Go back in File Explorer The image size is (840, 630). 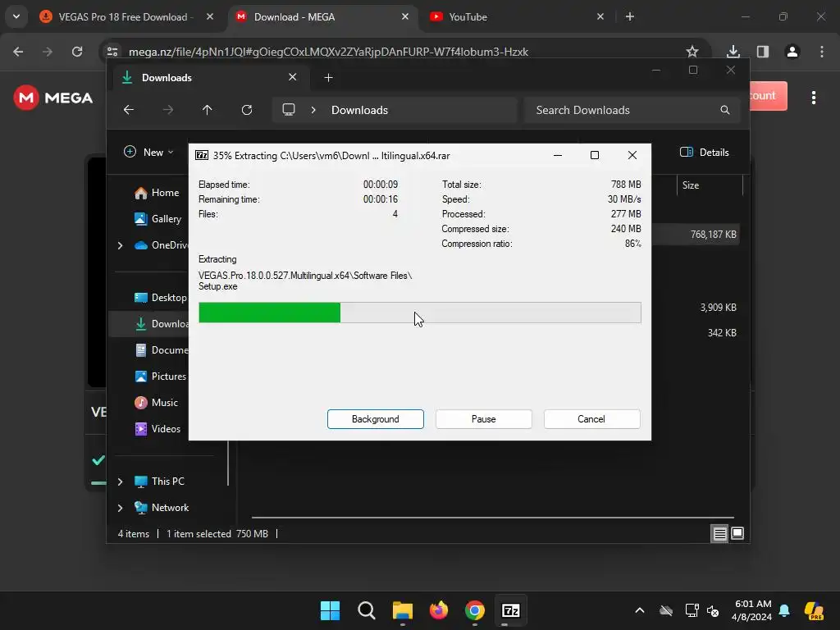point(129,110)
